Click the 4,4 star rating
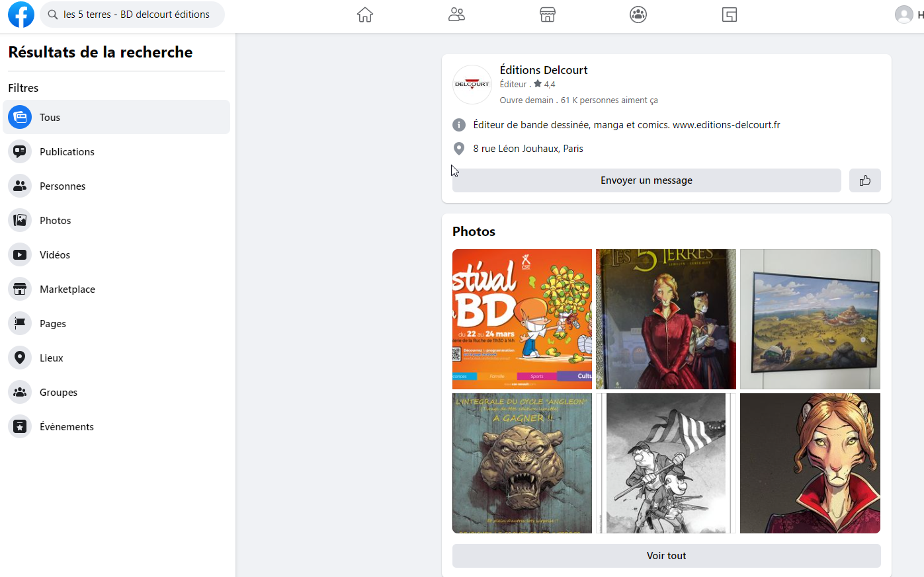Viewport: 924px width, 577px height. 544,84
